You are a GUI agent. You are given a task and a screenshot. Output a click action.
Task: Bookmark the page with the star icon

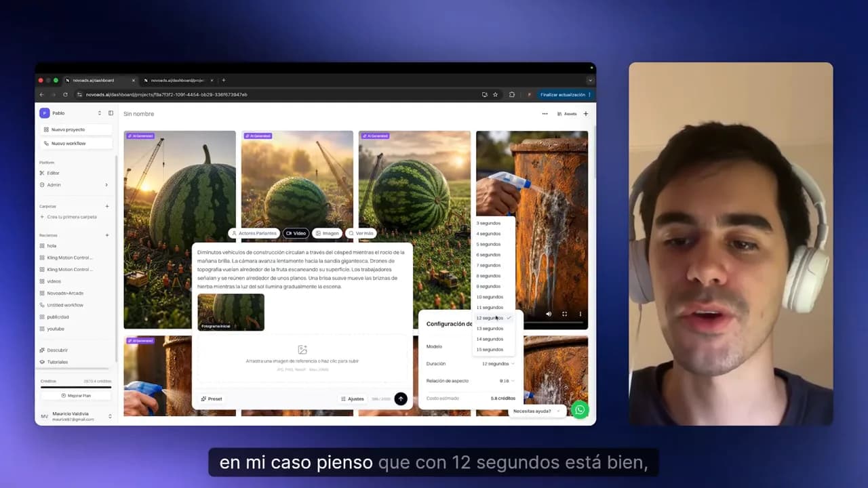coord(495,94)
